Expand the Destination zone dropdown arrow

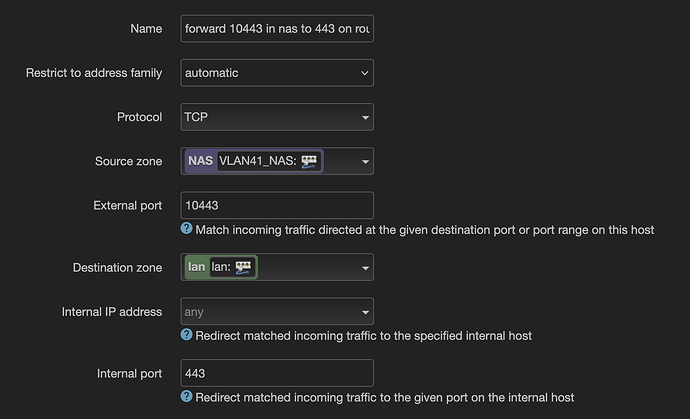(x=365, y=268)
